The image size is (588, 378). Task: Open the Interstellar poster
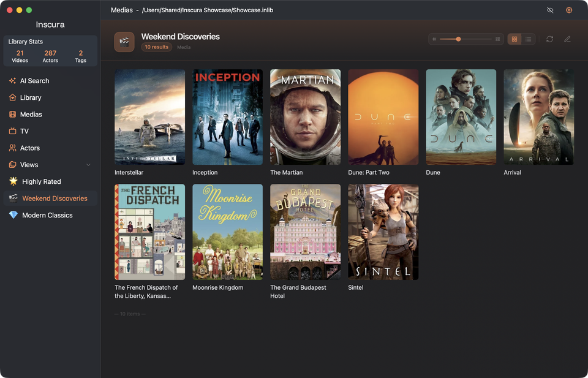(149, 117)
